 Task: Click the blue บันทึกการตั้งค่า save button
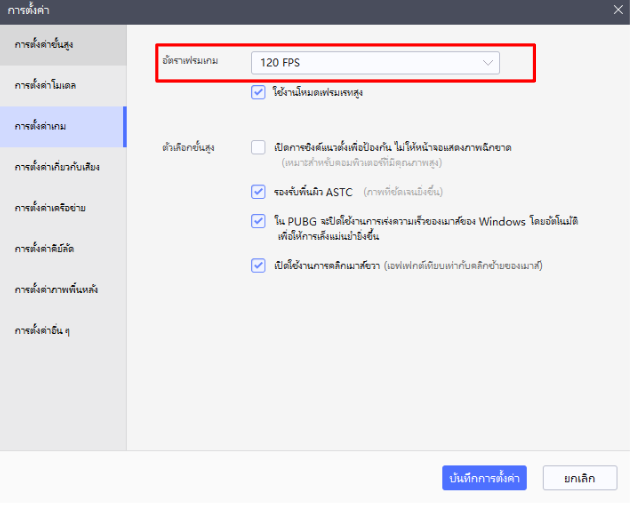484,478
